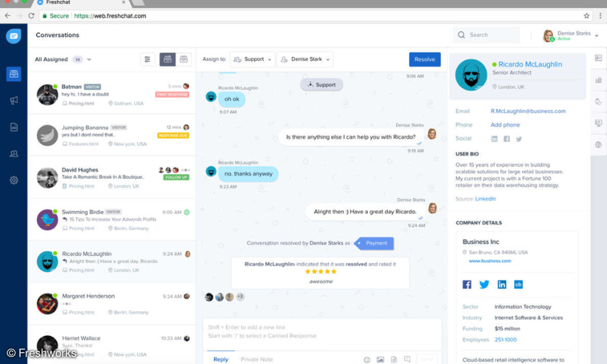Open the David Hughes conversation

click(112, 177)
